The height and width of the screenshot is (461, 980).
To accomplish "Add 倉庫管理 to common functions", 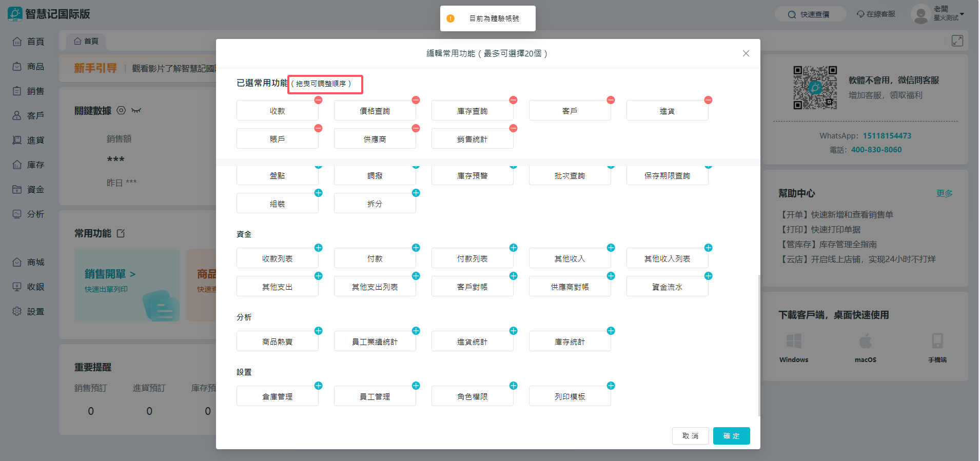I will [x=318, y=386].
